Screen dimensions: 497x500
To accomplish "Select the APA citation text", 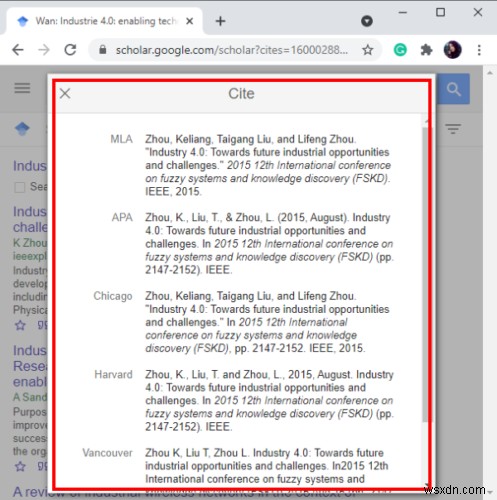I will pyautogui.click(x=269, y=244).
